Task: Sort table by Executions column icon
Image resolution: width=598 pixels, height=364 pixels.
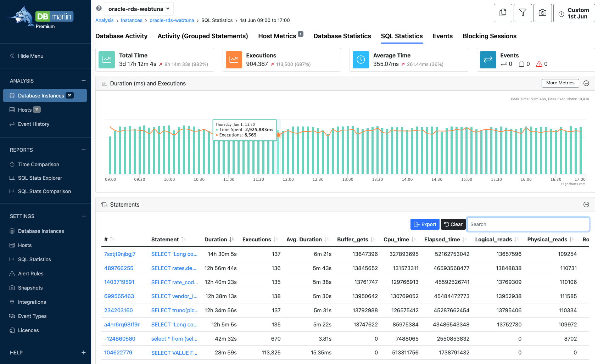Action: (276, 240)
